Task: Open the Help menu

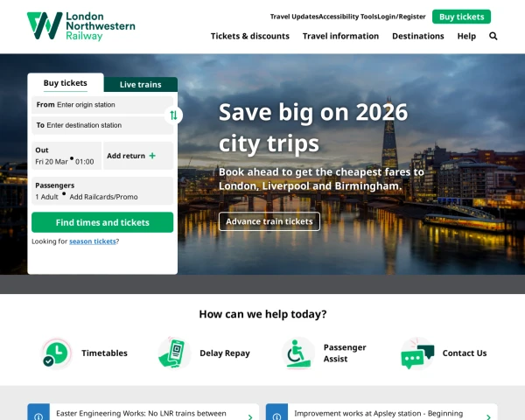Action: [466, 36]
